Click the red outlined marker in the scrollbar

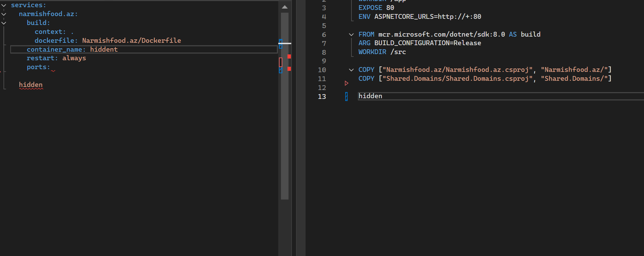[x=281, y=62]
